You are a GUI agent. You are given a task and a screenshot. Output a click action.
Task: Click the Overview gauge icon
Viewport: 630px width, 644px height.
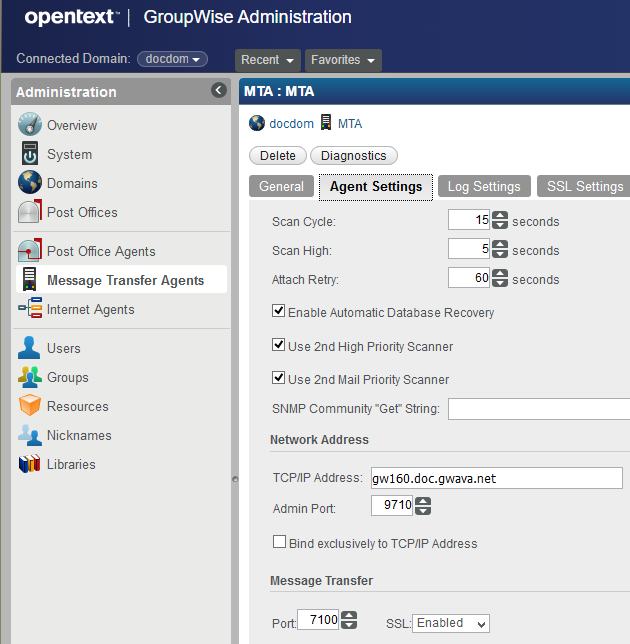30,124
